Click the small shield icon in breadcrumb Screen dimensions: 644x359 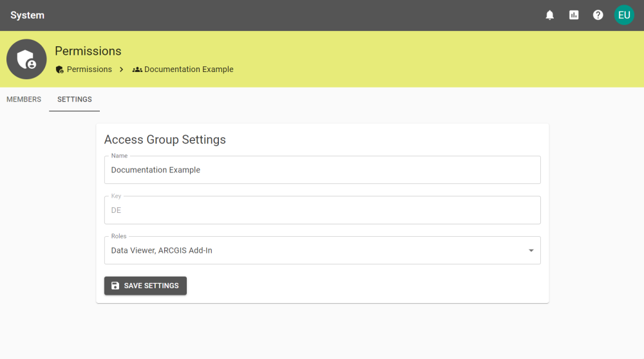pos(59,69)
